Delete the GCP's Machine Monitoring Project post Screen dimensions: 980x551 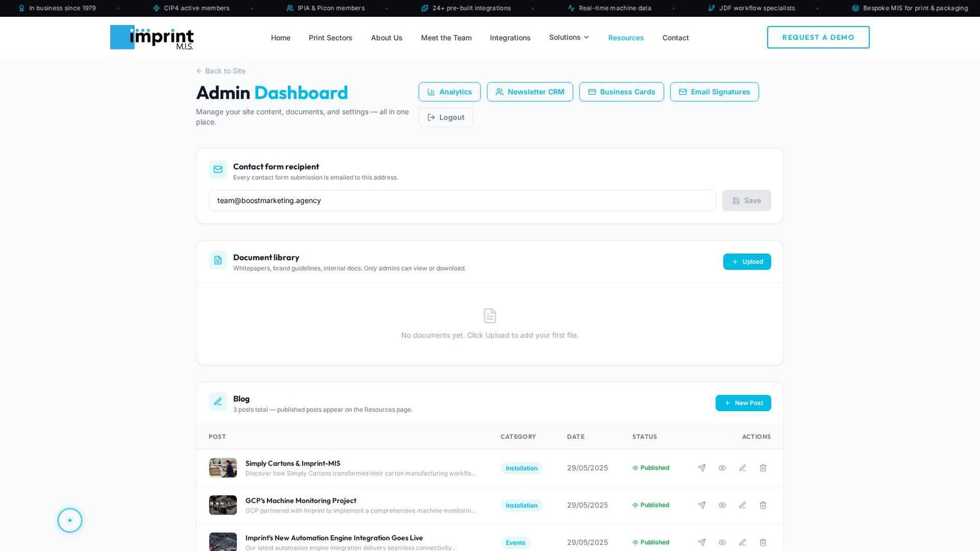[x=763, y=505]
